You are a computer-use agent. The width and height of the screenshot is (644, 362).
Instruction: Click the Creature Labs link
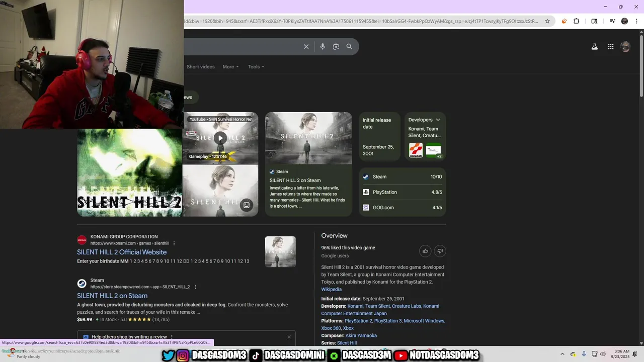point(407,306)
